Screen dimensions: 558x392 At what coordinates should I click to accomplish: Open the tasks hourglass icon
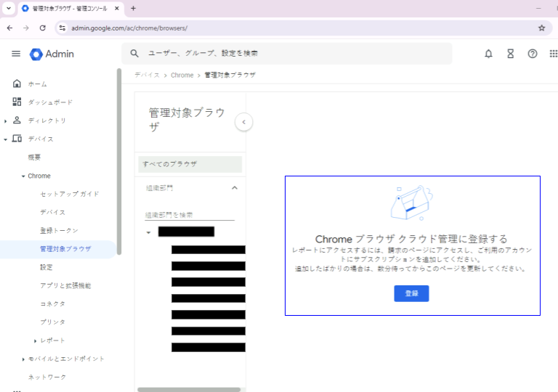tap(510, 54)
